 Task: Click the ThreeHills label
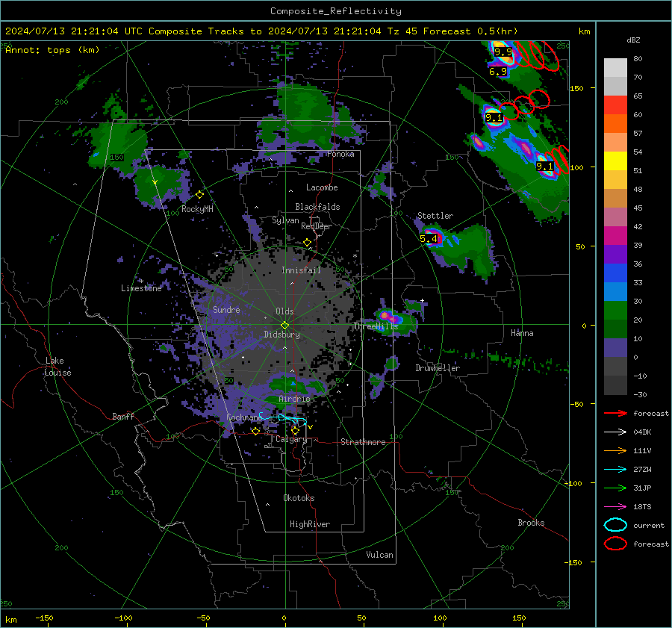tap(376, 326)
